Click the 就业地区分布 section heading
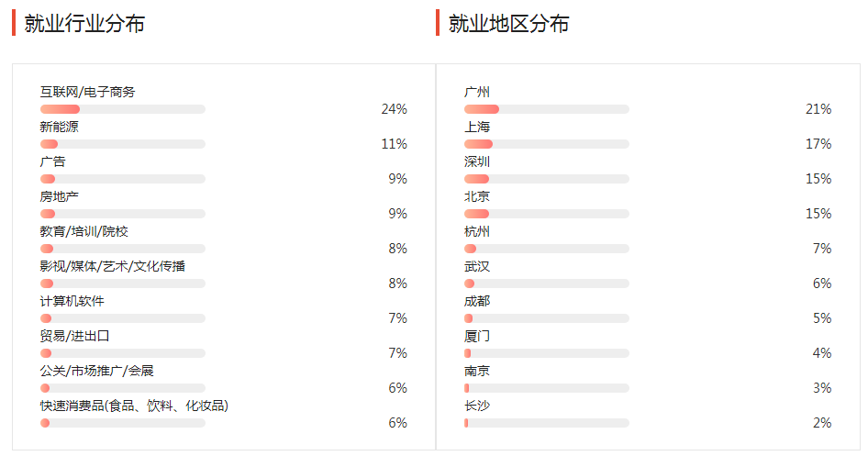The height and width of the screenshot is (456, 868). (x=508, y=24)
